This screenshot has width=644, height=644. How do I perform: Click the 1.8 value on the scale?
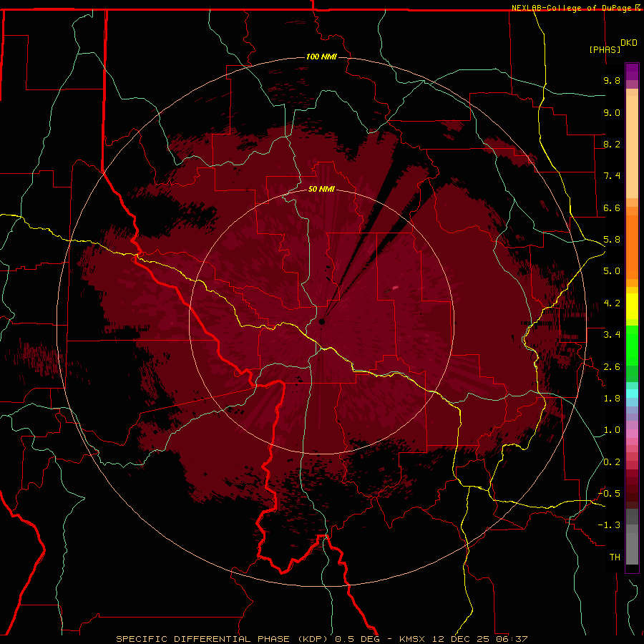[x=612, y=399]
